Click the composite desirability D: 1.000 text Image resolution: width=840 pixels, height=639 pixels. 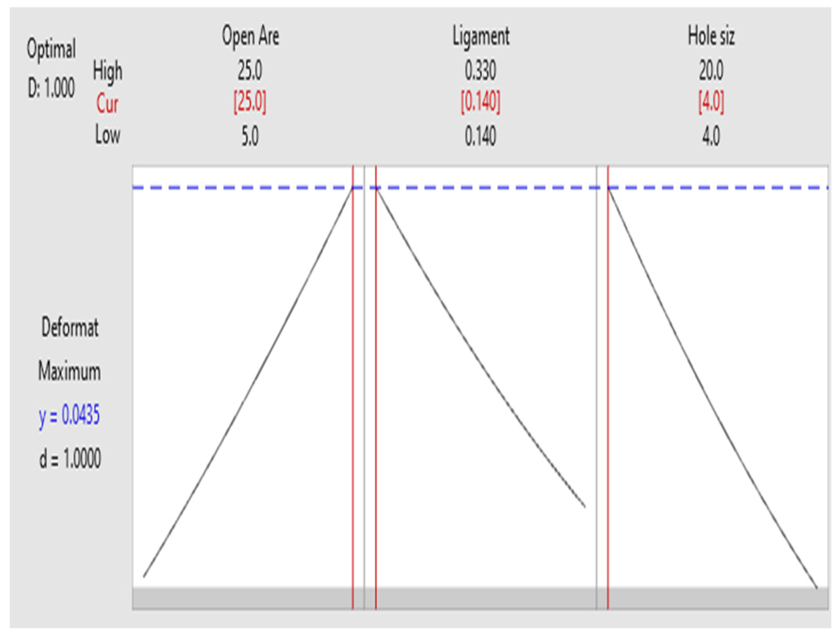pos(51,87)
